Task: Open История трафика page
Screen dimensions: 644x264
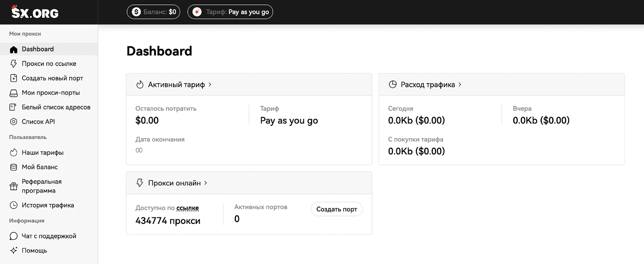Action: click(49, 205)
